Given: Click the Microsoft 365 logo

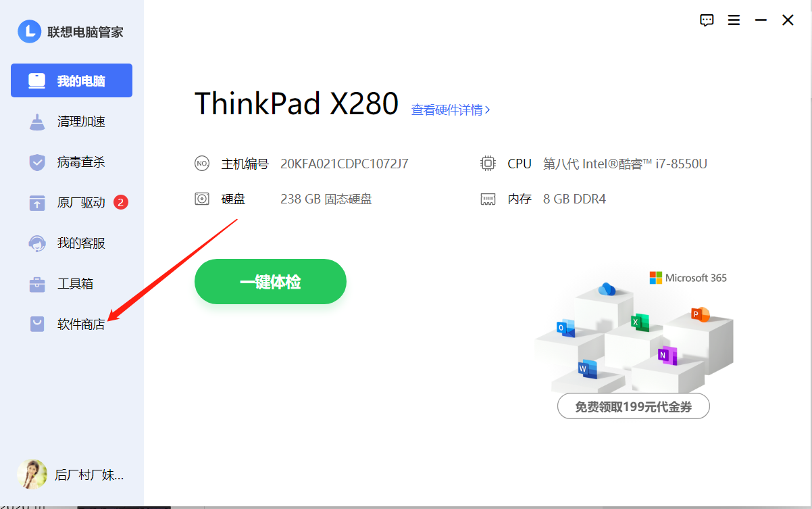Looking at the screenshot, I should click(688, 278).
